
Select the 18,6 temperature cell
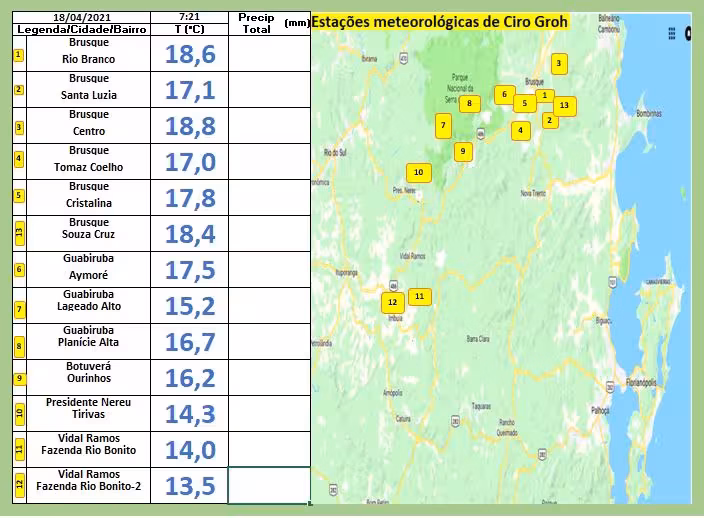click(x=190, y=54)
